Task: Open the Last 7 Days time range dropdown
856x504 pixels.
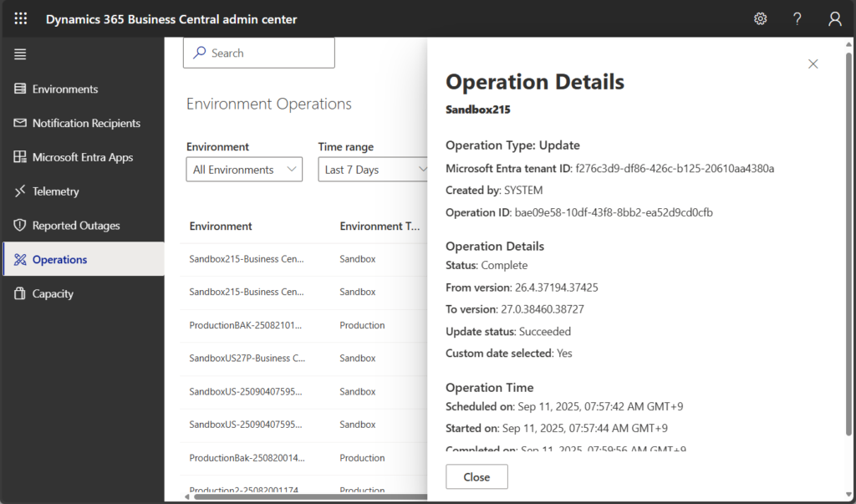Action: 375,170
